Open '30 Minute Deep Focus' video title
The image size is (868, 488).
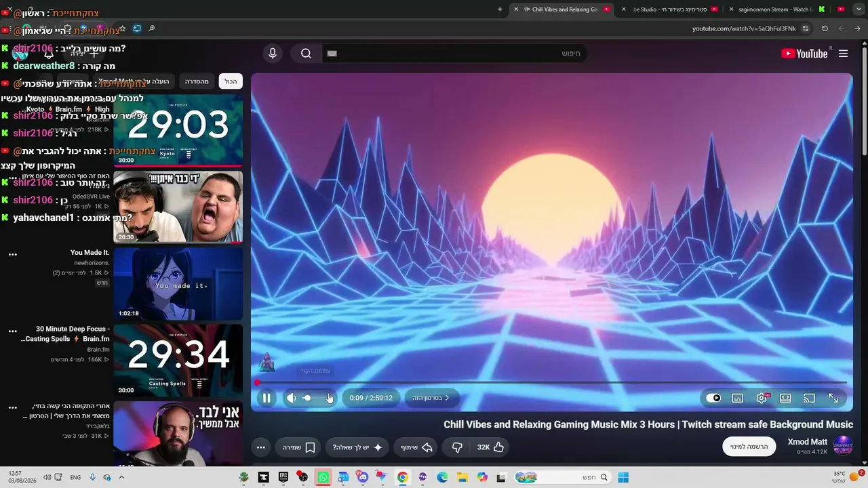click(66, 334)
